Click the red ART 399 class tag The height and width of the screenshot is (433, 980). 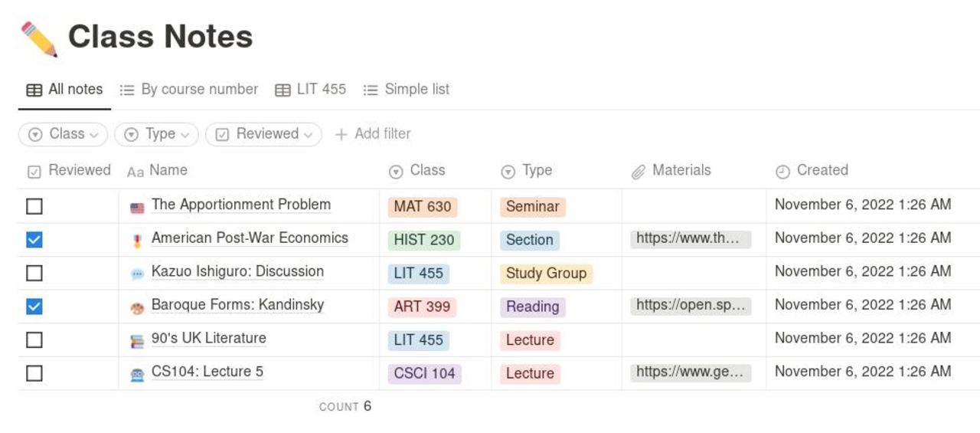(422, 307)
